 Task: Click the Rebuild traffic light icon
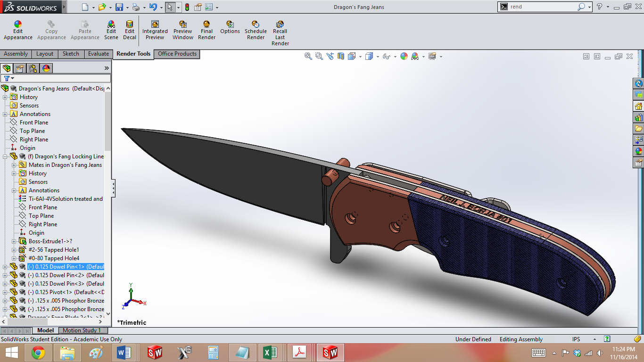pyautogui.click(x=187, y=7)
